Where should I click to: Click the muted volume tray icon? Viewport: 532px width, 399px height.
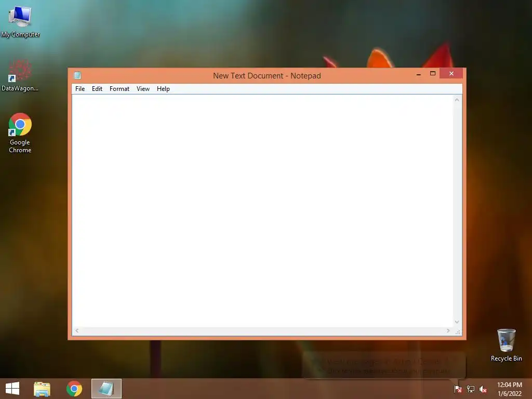point(483,389)
